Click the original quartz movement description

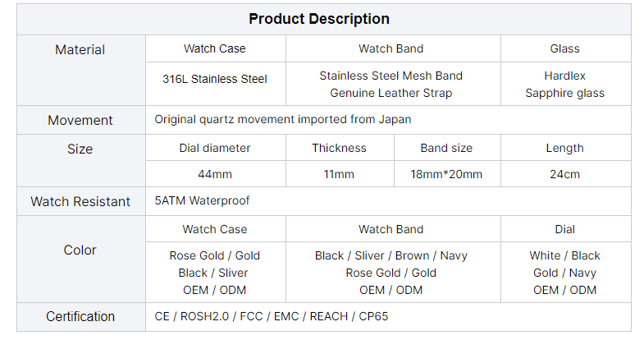283,119
